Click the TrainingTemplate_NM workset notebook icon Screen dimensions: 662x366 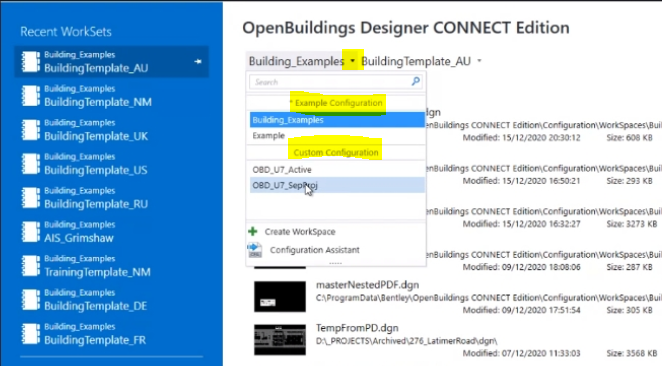click(x=31, y=266)
